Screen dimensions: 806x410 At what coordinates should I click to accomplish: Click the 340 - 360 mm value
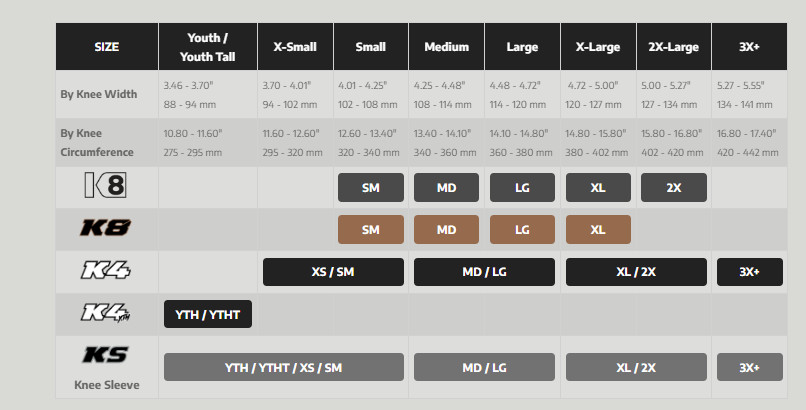pyautogui.click(x=445, y=153)
